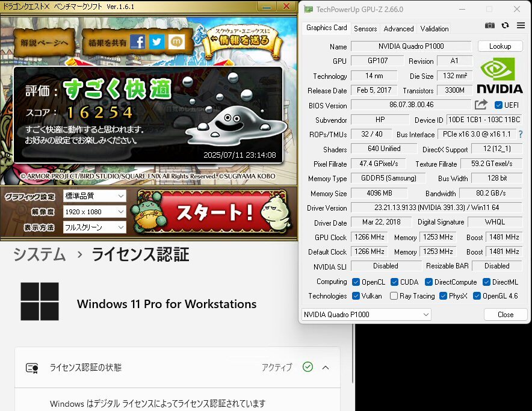Share result on mixi icon
532x411 pixels.
176,42
